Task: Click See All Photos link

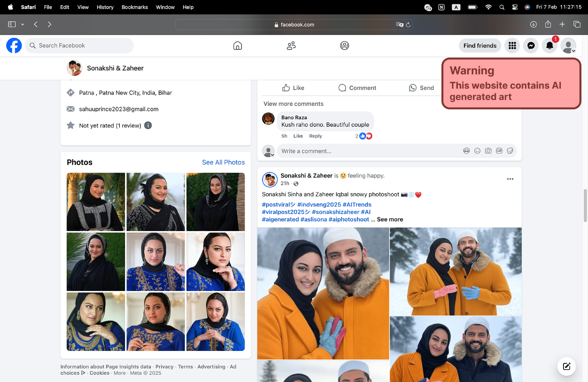Action: point(223,162)
